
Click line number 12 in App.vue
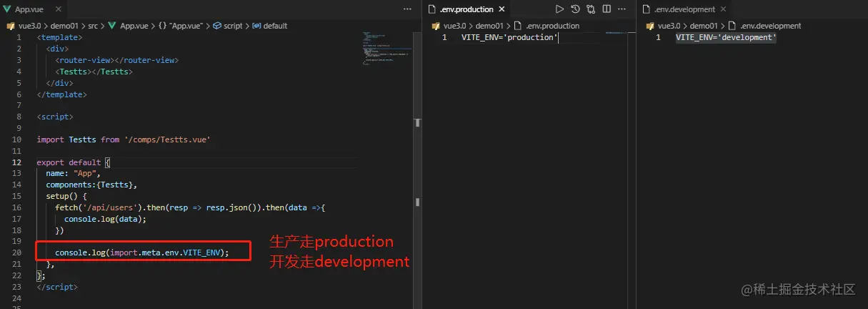tap(18, 163)
